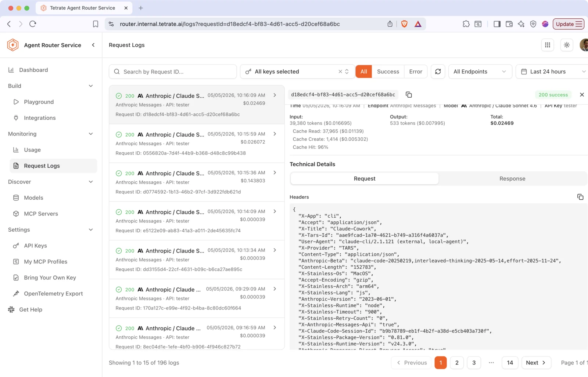Open Playground in the sidebar

click(x=39, y=102)
